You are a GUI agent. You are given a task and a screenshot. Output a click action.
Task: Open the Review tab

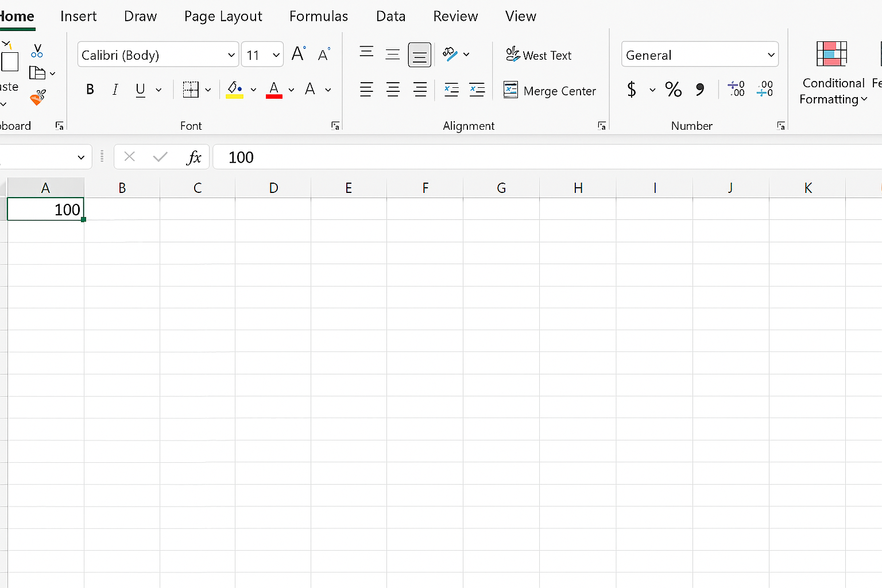[x=455, y=16]
